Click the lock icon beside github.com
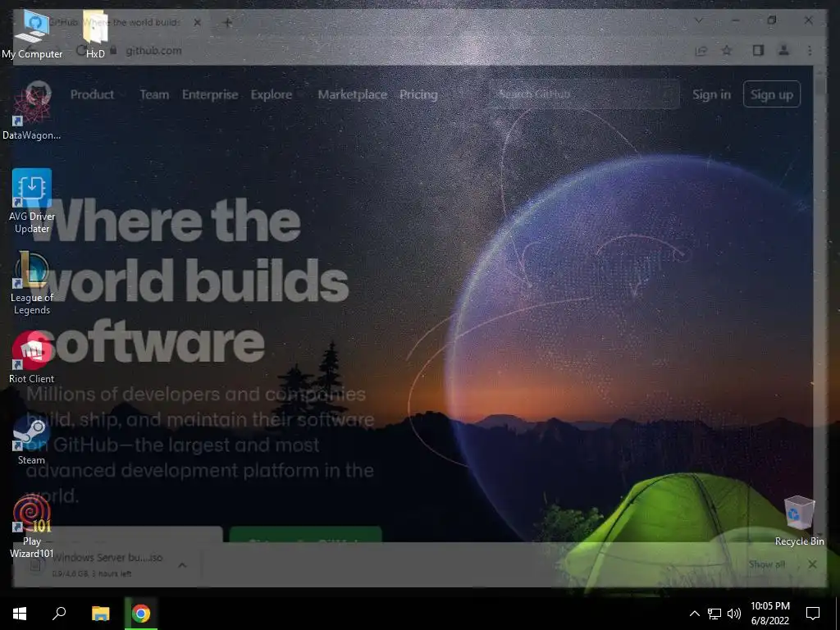Screen dimensions: 840x630 (x=113, y=50)
